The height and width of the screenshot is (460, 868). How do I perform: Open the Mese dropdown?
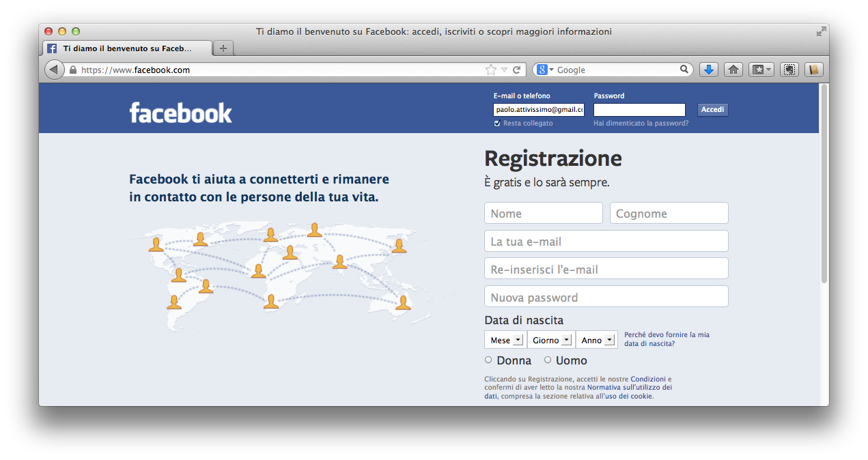click(505, 340)
